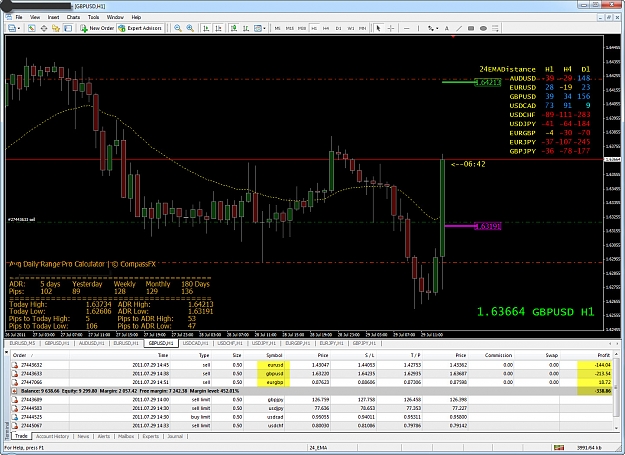The width and height of the screenshot is (625, 455).
Task: Click the Zoom In magnifier icon
Action: [x=190, y=28]
